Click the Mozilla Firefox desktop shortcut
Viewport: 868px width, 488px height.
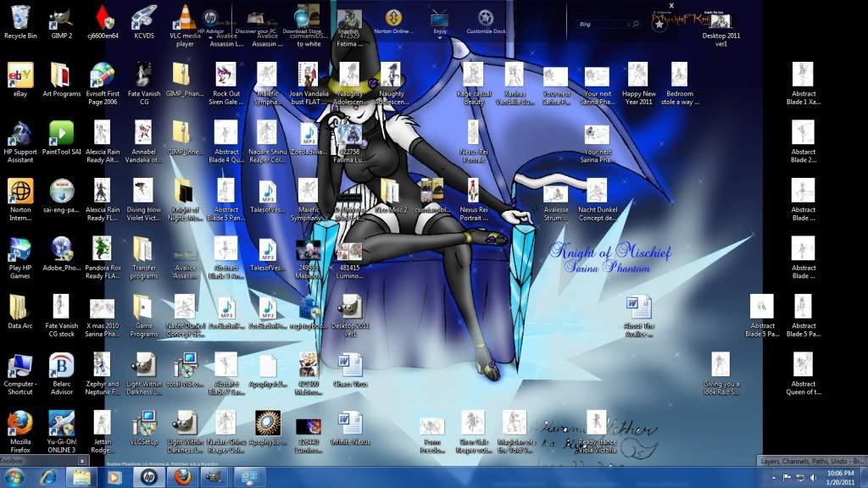click(20, 424)
